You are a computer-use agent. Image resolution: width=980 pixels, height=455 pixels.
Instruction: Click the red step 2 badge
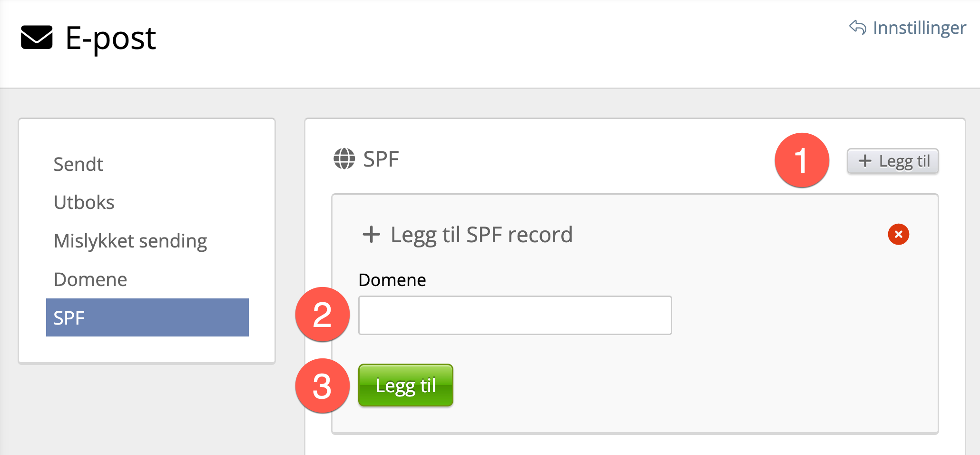[323, 315]
